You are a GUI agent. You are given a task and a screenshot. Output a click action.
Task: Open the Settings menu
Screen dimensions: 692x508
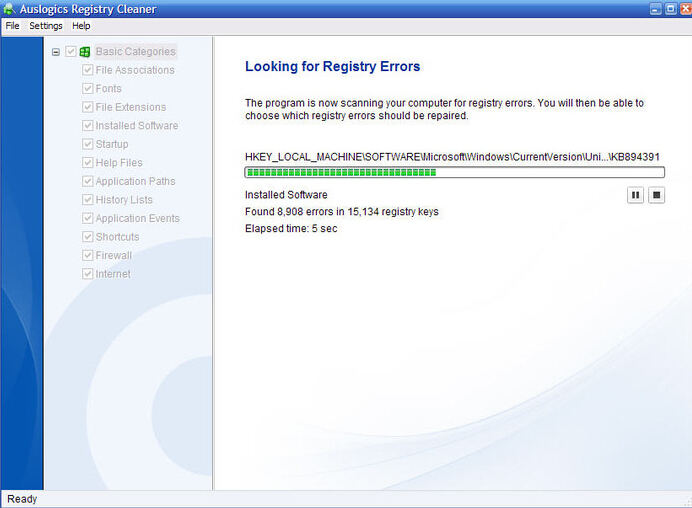(46, 26)
